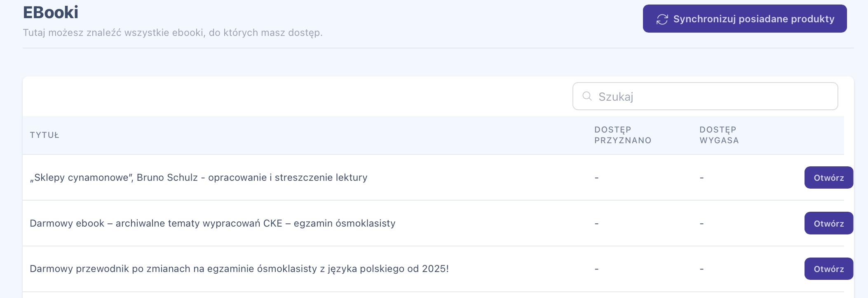Click access-expires dash in Darmowy ebook row
The height and width of the screenshot is (298, 868).
[701, 224]
